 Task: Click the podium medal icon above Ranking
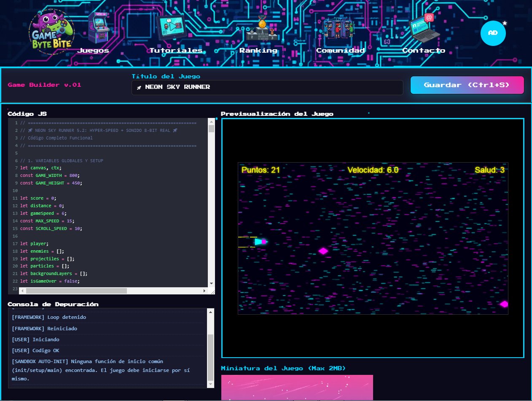262,28
